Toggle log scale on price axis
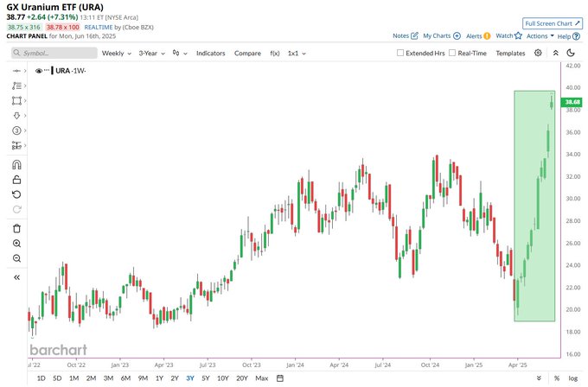This screenshot has height=387, width=588. coord(572,378)
